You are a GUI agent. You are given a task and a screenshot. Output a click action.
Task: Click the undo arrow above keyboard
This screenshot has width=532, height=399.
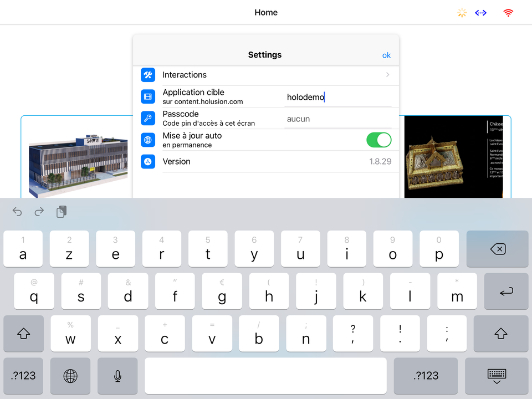[17, 212]
